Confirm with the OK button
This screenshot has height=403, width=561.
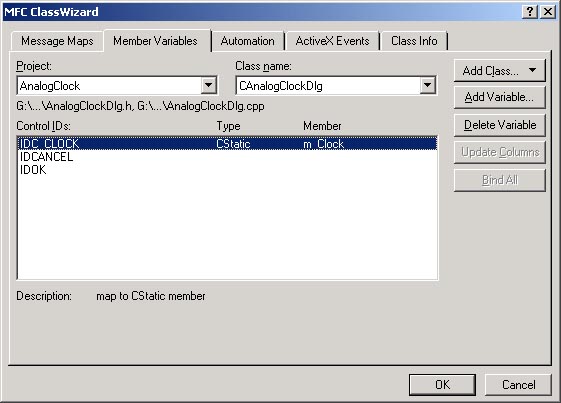[x=442, y=385]
